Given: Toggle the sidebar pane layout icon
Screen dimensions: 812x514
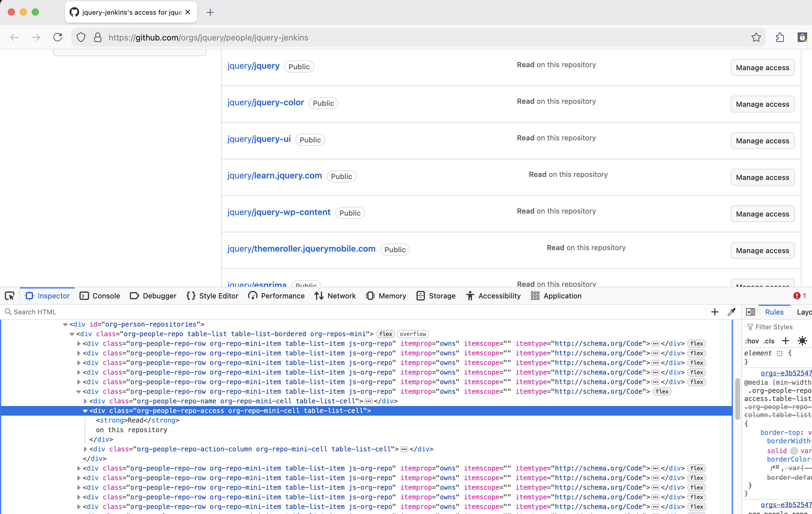Looking at the screenshot, I should click(750, 312).
